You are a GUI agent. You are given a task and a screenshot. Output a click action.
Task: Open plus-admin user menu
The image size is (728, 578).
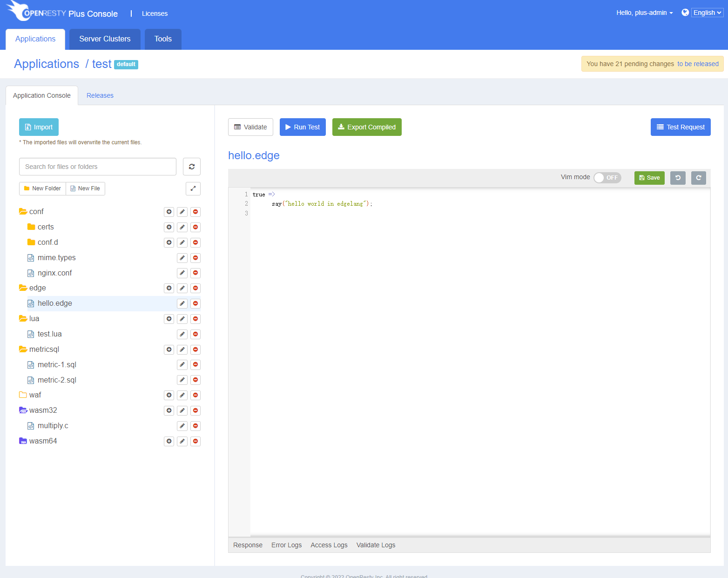(645, 13)
